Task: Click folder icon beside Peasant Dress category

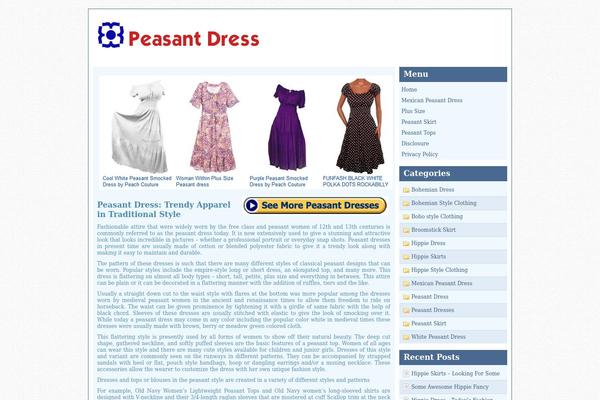Action: (x=406, y=297)
